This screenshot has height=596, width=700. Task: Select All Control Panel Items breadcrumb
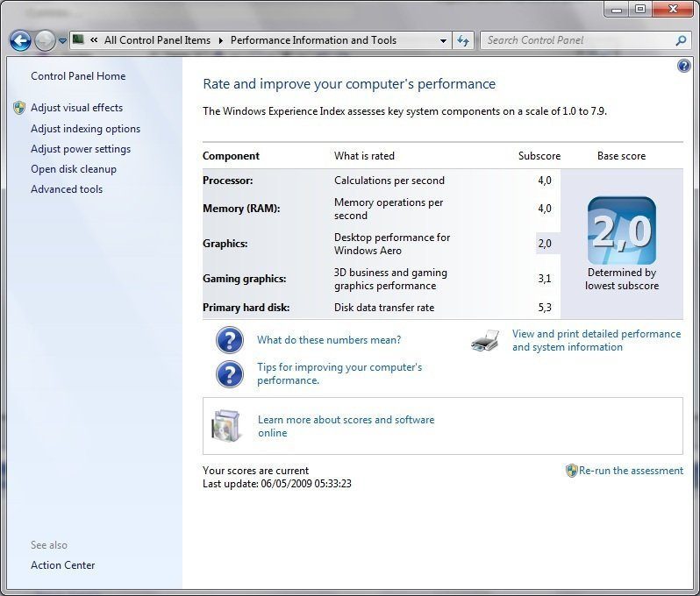[157, 40]
